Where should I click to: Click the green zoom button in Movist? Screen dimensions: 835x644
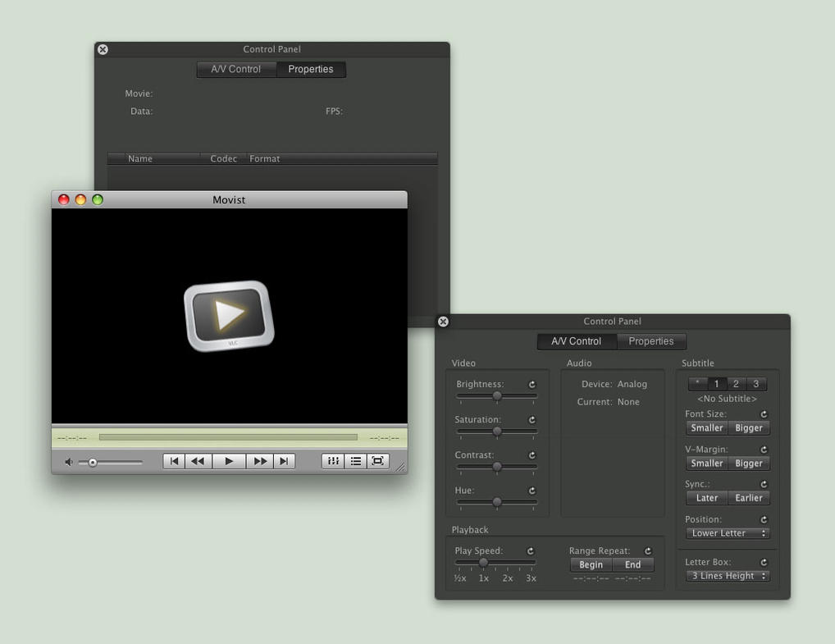(x=98, y=199)
